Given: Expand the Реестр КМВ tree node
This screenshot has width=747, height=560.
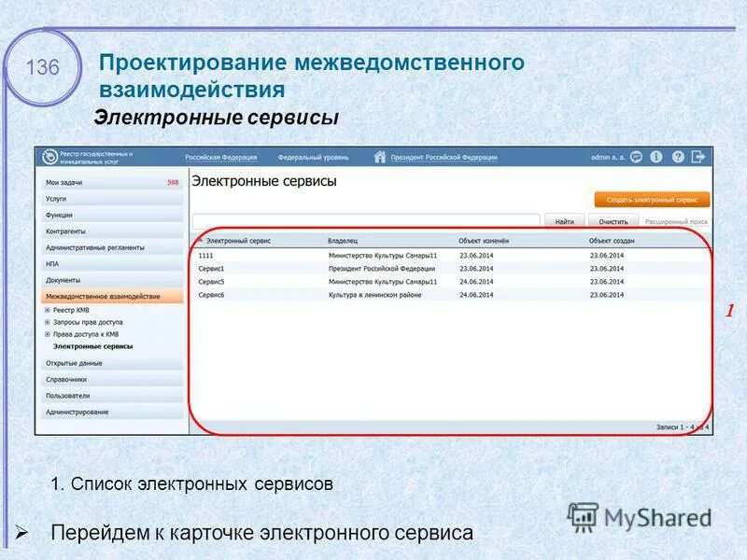Looking at the screenshot, I should 48,310.
